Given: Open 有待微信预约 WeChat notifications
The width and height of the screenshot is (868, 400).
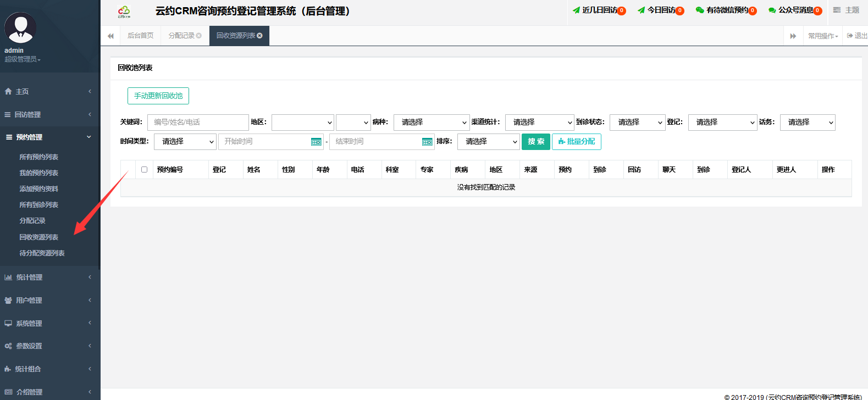Looking at the screenshot, I should point(699,10).
